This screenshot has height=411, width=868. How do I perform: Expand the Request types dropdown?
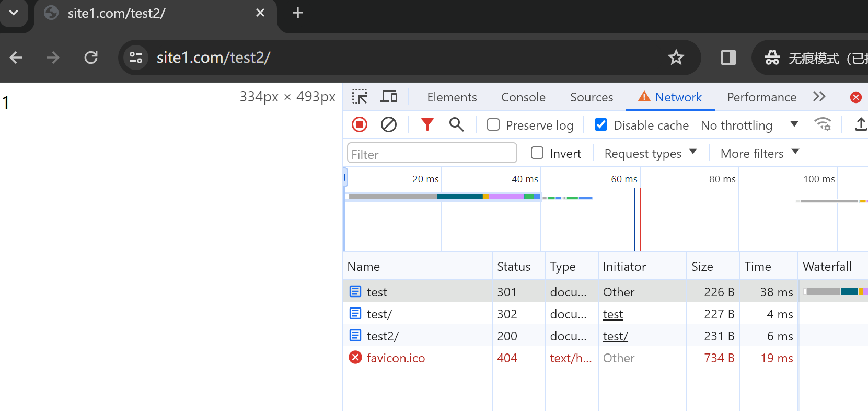(x=650, y=153)
